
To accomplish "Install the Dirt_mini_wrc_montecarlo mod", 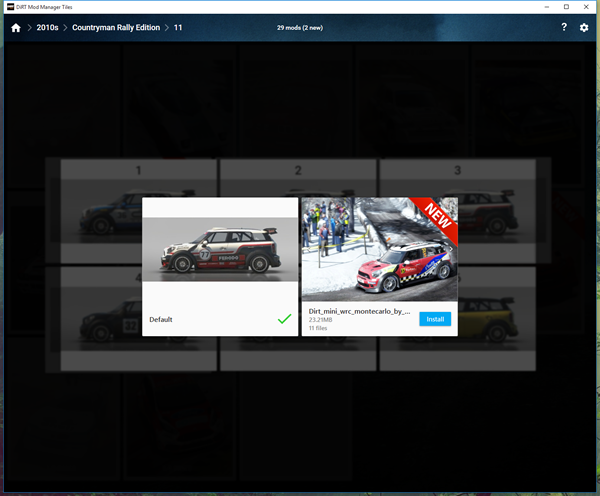I will (435, 319).
